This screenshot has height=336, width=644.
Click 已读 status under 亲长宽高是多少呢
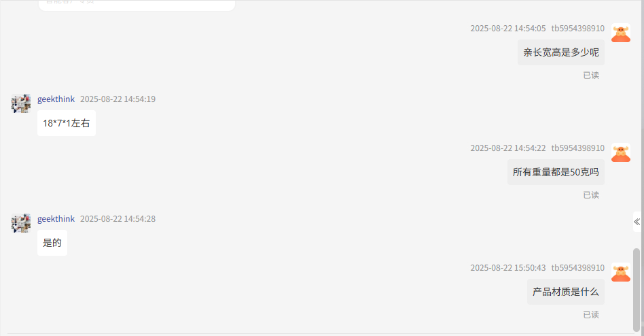click(x=591, y=75)
